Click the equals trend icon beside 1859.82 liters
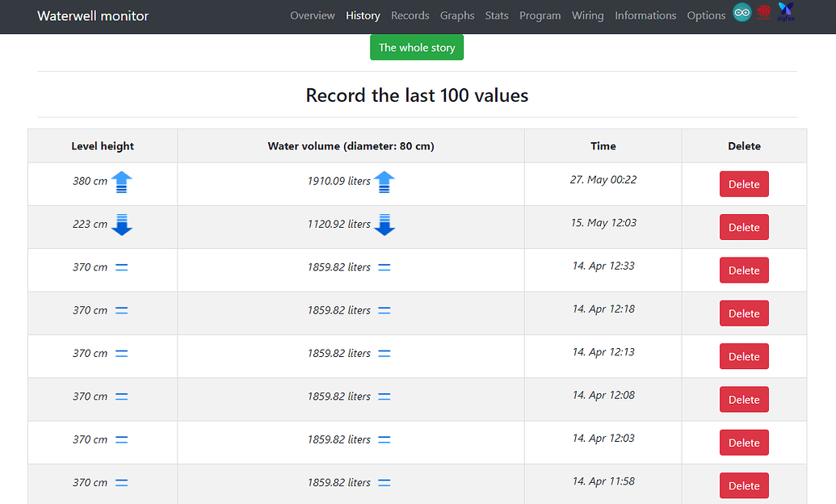This screenshot has width=836, height=504. [384, 267]
